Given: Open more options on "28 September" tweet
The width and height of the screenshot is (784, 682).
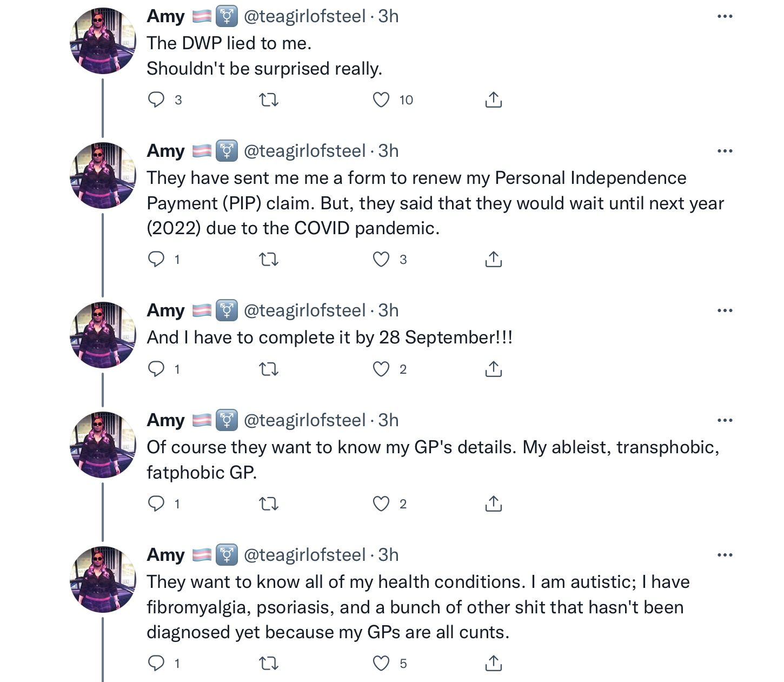Looking at the screenshot, I should (725, 310).
